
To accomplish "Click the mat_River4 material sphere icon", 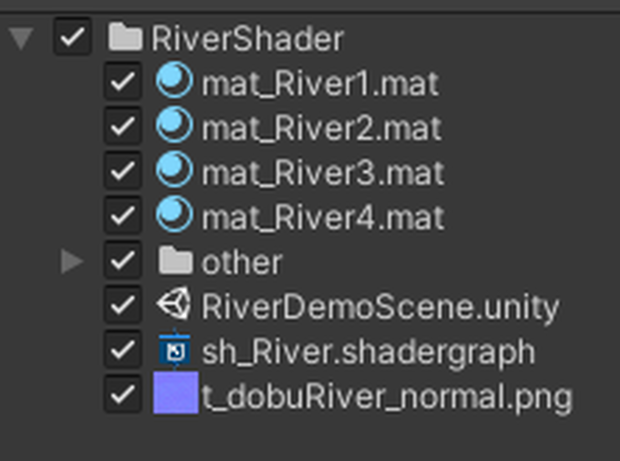I will pos(174,214).
